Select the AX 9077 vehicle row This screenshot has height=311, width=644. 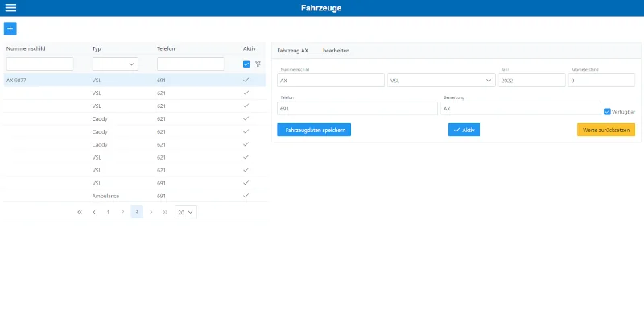pyautogui.click(x=134, y=80)
